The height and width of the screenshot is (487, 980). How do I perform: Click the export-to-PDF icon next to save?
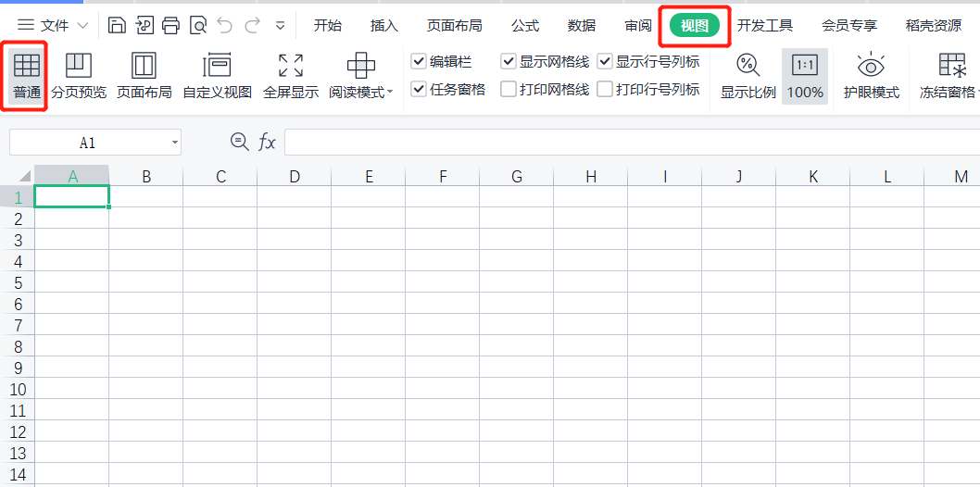[144, 26]
